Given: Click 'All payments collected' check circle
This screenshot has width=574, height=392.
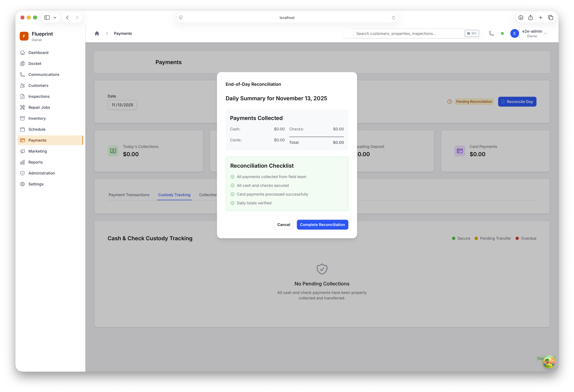Looking at the screenshot, I should pyautogui.click(x=232, y=177).
